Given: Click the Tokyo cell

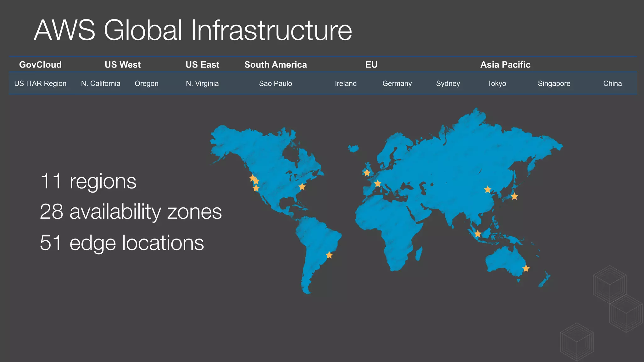Looking at the screenshot, I should pos(497,84).
